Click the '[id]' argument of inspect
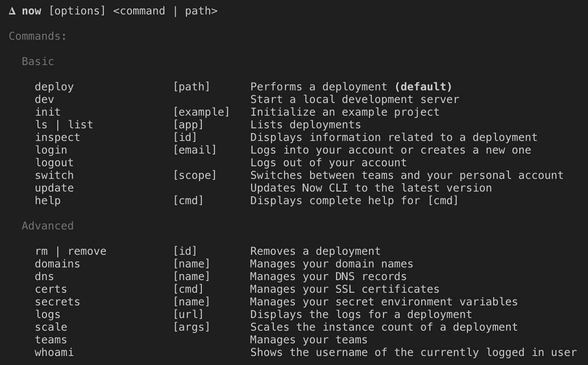The height and width of the screenshot is (365, 588). pyautogui.click(x=185, y=137)
